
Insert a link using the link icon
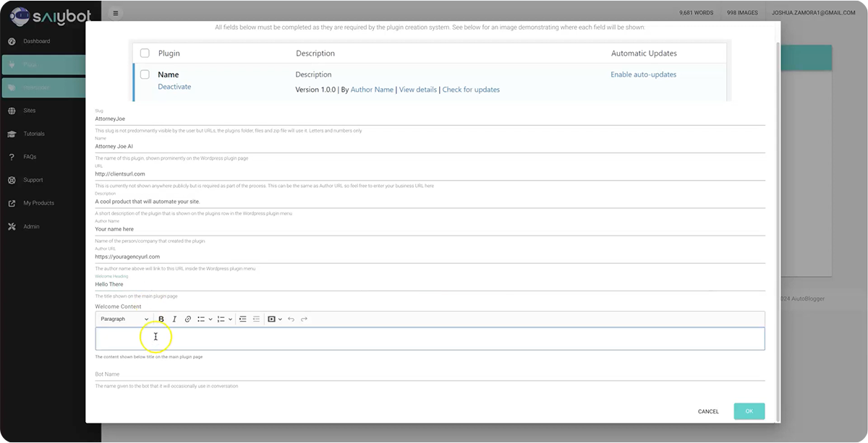point(188,319)
